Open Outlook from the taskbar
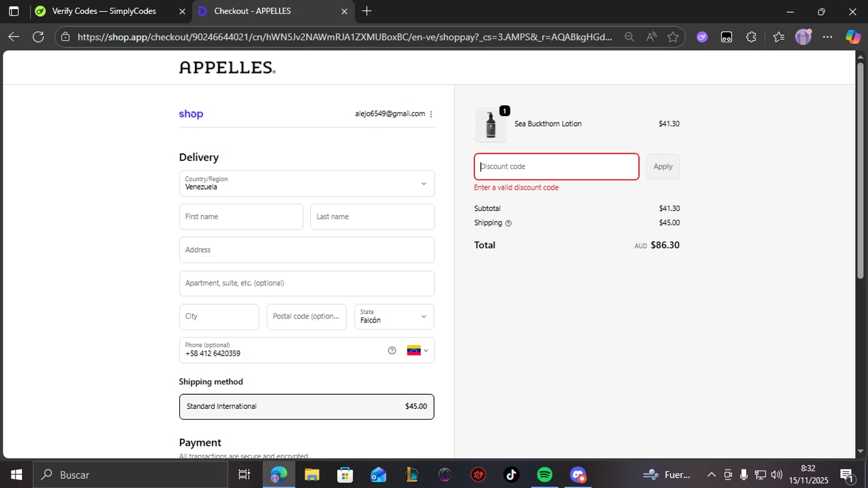 click(378, 475)
